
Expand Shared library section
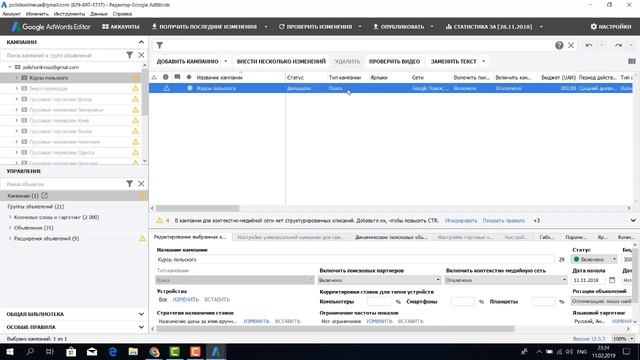(x=141, y=314)
